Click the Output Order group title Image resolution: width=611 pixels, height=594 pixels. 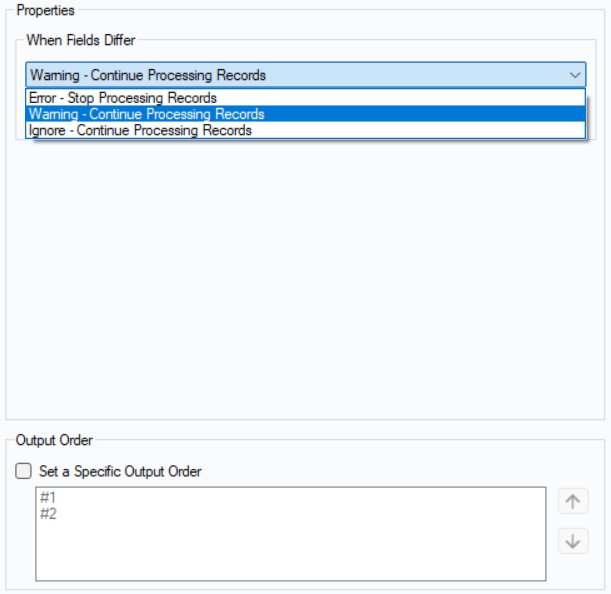point(54,440)
